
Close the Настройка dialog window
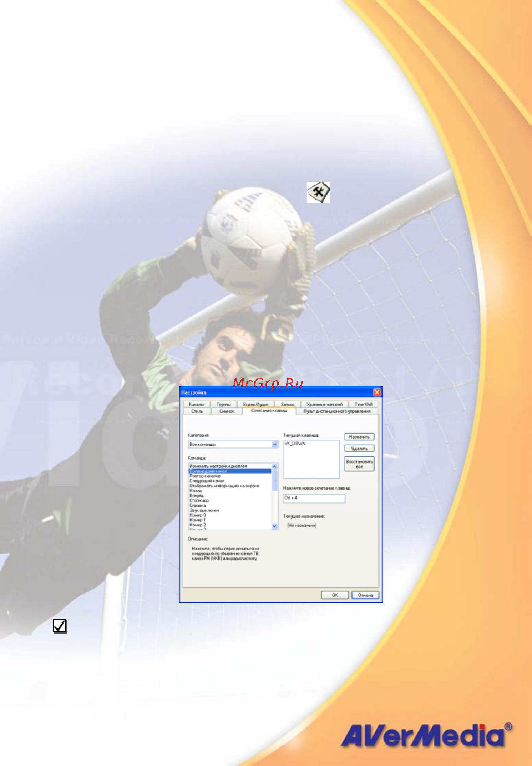pyautogui.click(x=377, y=392)
